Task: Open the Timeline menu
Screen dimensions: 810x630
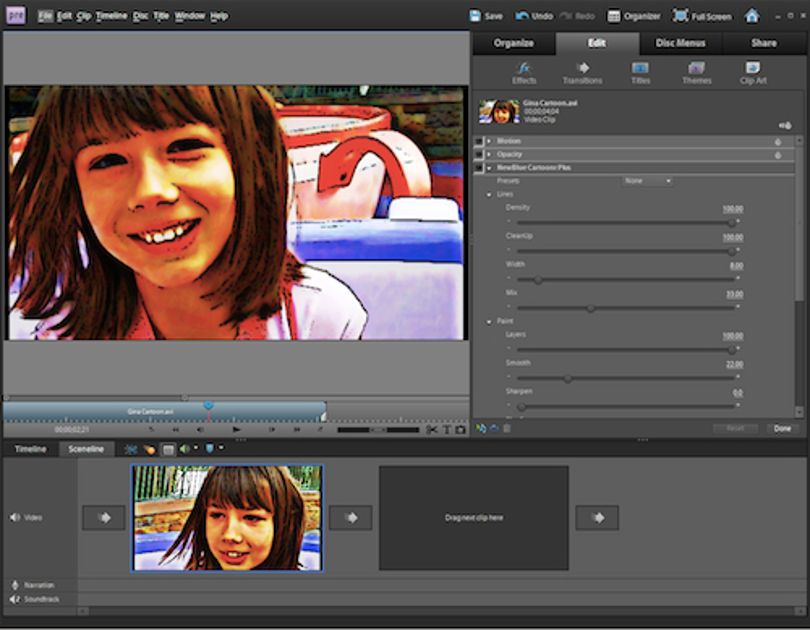Action: pyautogui.click(x=111, y=16)
